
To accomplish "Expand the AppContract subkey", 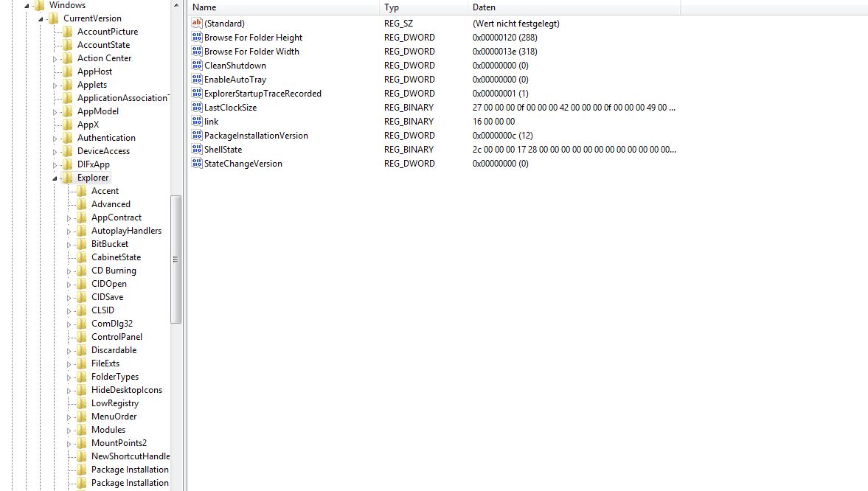I will (x=69, y=218).
